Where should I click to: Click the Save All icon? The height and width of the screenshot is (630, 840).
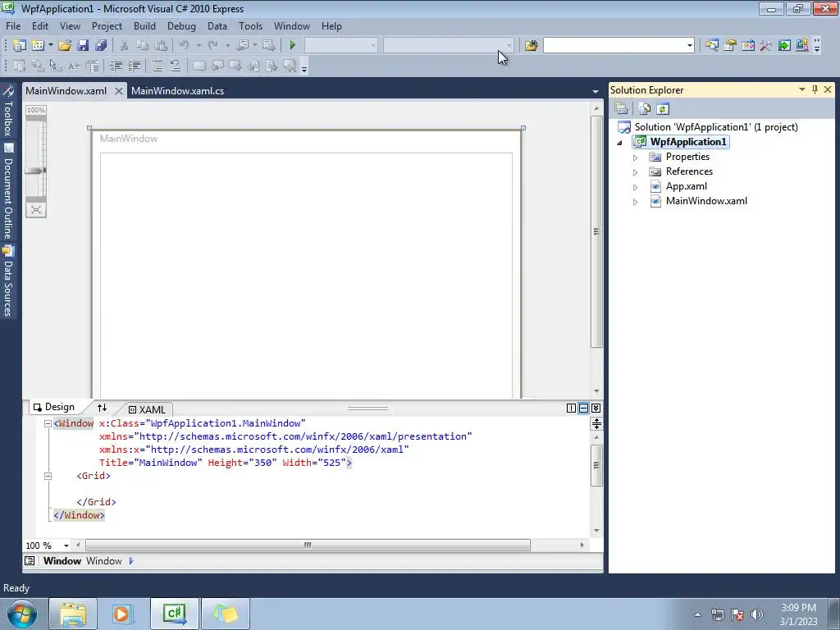[x=101, y=46]
